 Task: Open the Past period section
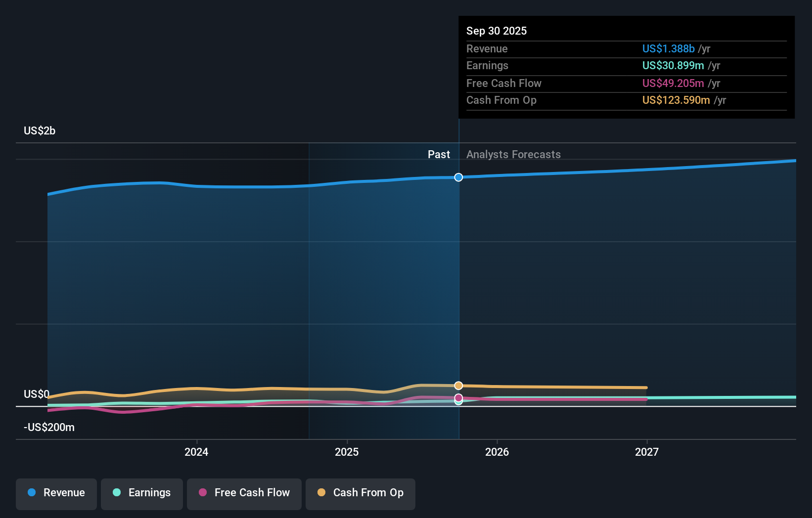(439, 154)
